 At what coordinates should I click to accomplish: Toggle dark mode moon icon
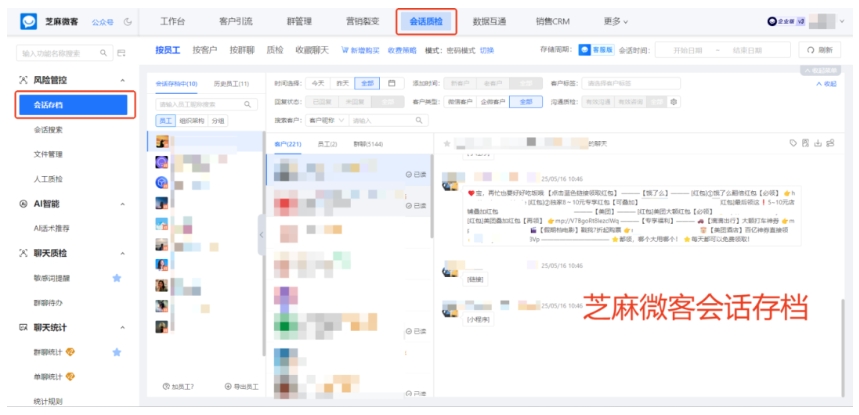[128, 21]
